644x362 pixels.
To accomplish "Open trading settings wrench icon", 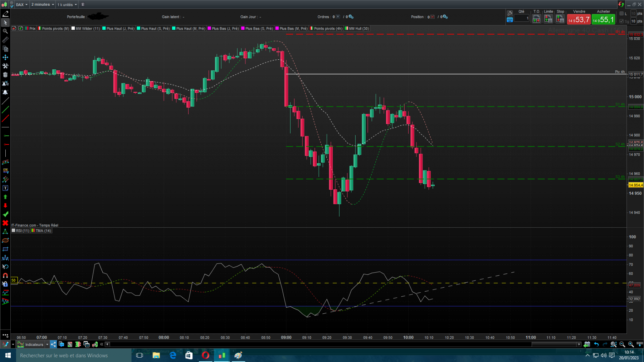I will (510, 13).
